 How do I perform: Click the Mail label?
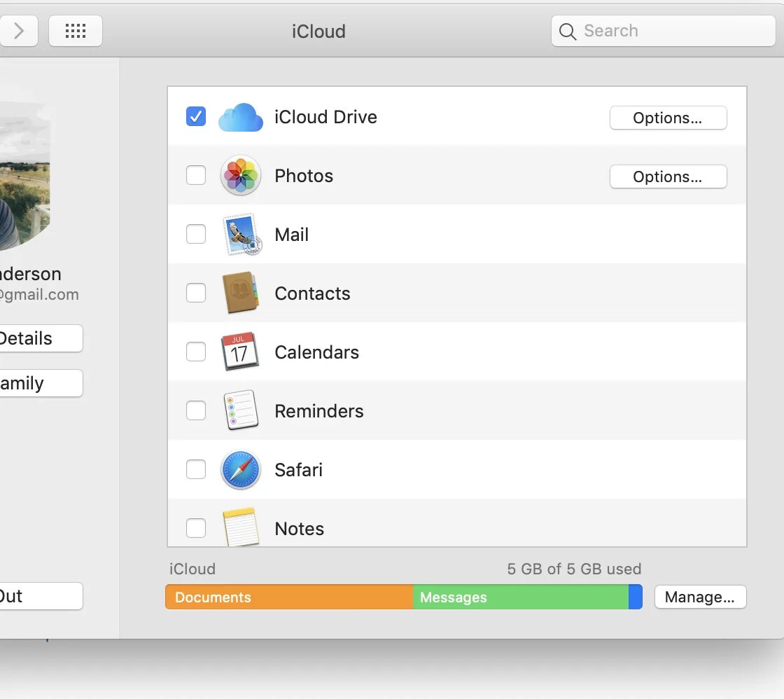coord(291,235)
